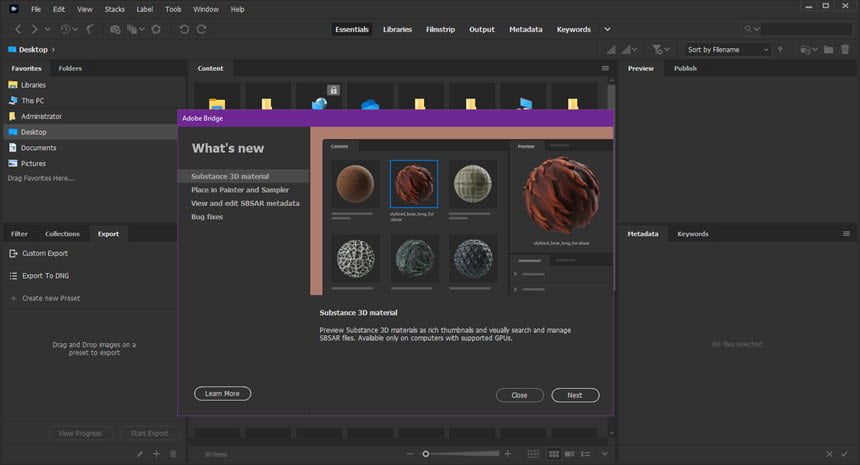
Task: Open the Stacks menu
Action: click(115, 9)
